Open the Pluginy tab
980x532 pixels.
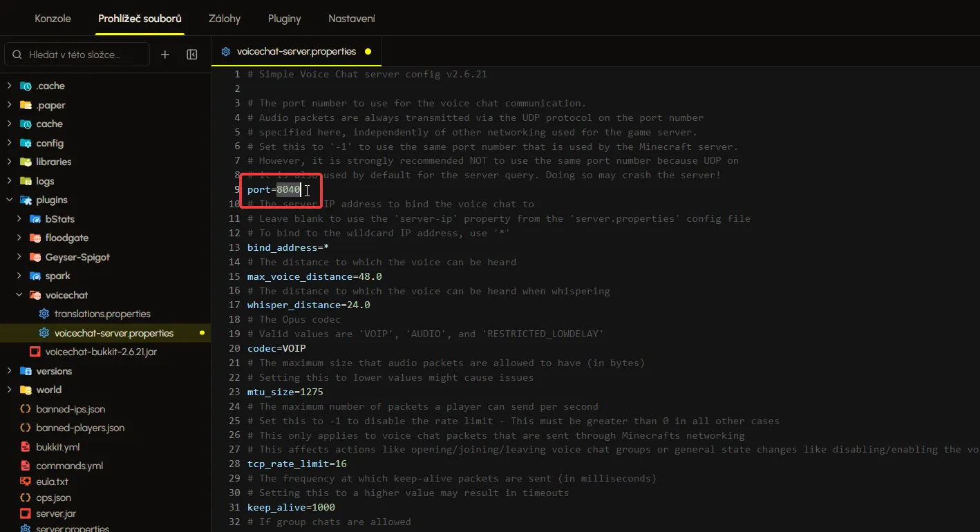coord(285,19)
